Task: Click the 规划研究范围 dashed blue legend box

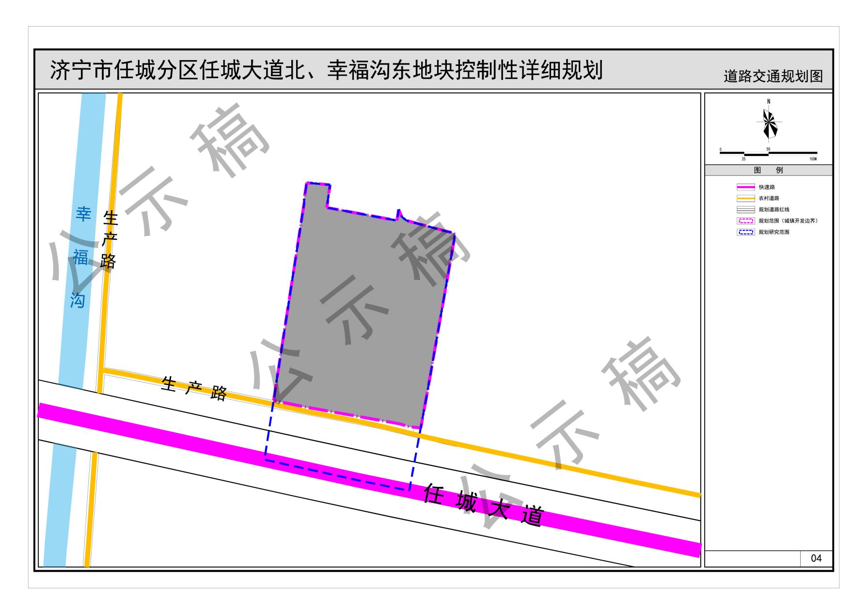Action: coord(746,232)
